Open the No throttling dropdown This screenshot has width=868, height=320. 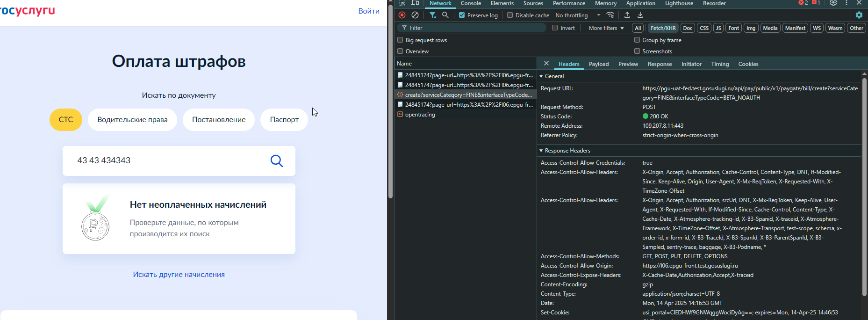click(578, 15)
